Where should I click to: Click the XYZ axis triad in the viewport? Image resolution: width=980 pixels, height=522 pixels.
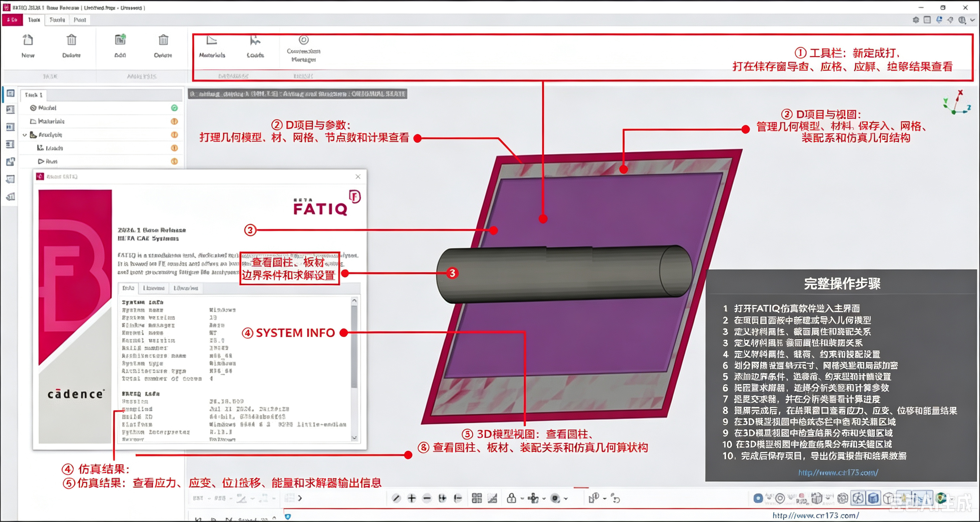pos(957,102)
